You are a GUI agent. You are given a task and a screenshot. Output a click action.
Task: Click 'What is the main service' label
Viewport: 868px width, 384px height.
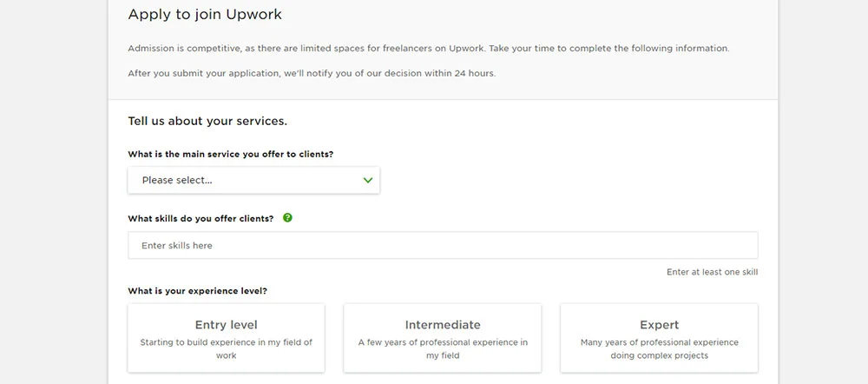click(x=231, y=154)
